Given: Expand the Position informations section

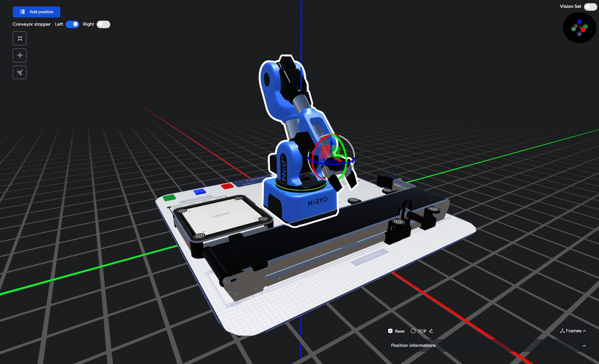Looking at the screenshot, I should coord(584,345).
